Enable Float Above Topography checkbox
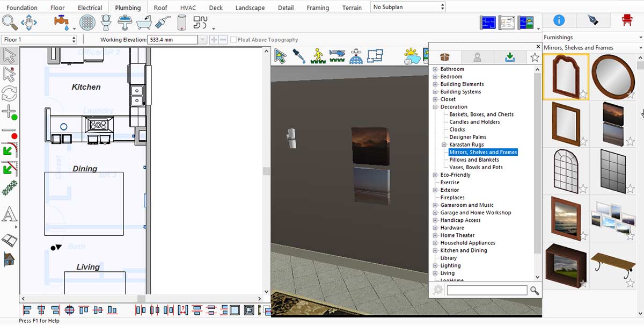This screenshot has height=325, width=644. pyautogui.click(x=233, y=40)
